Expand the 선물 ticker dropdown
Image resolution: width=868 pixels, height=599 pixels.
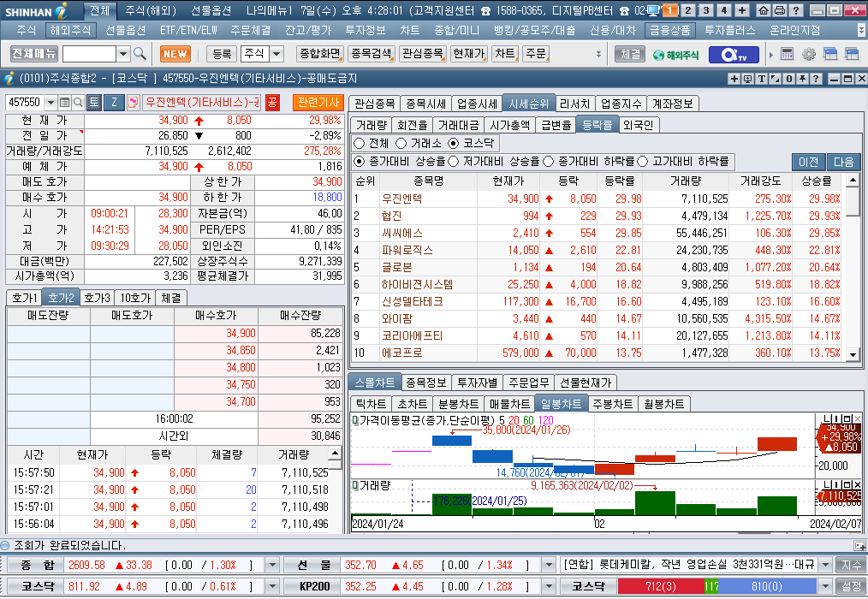coord(549,566)
